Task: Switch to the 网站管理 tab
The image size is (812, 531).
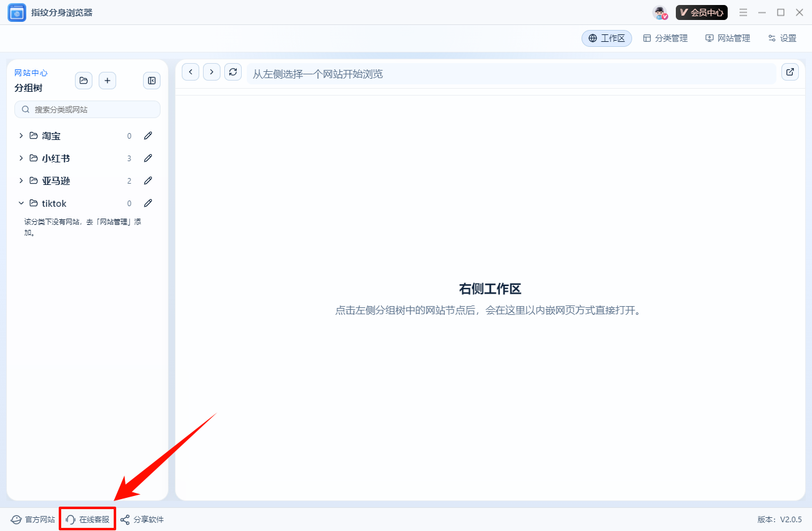Action: (x=728, y=38)
